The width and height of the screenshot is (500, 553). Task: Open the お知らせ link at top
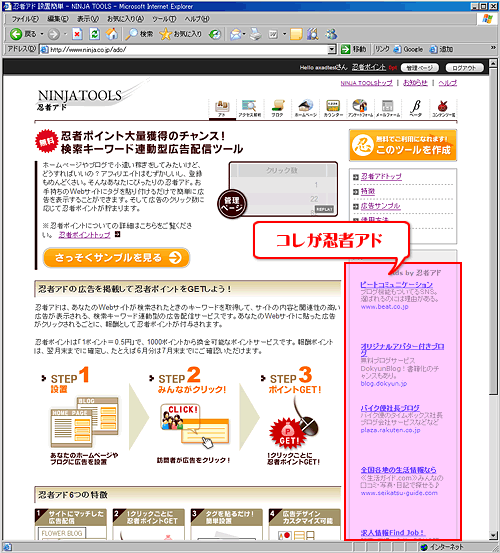pos(415,83)
